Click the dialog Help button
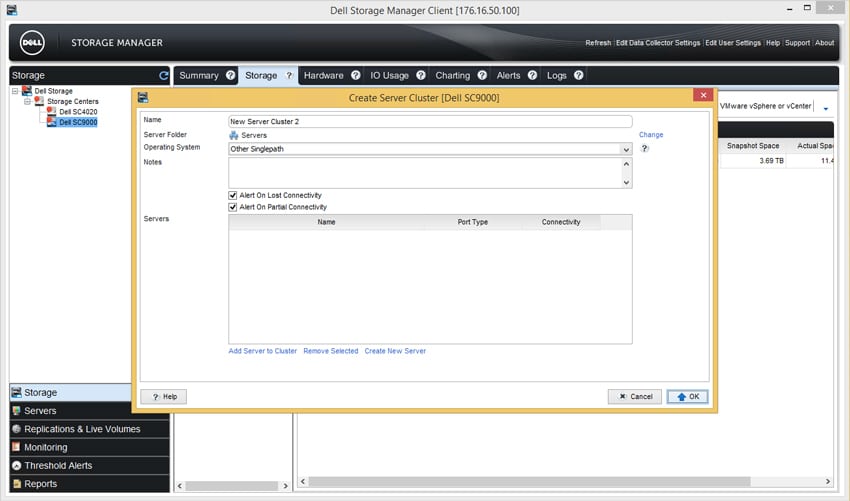This screenshot has width=850, height=501. (164, 396)
